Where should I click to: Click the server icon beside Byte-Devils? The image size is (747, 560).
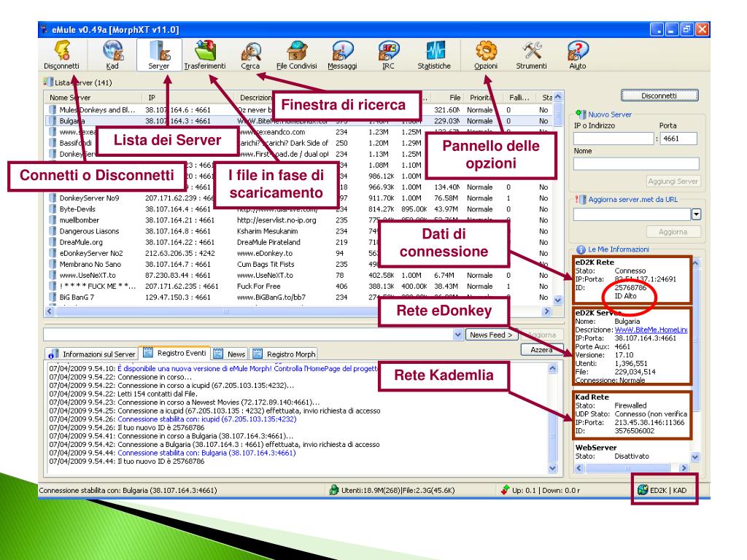point(53,209)
